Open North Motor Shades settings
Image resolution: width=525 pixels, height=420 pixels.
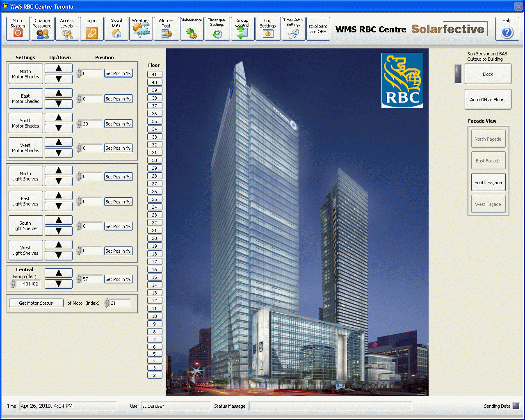[x=26, y=74]
